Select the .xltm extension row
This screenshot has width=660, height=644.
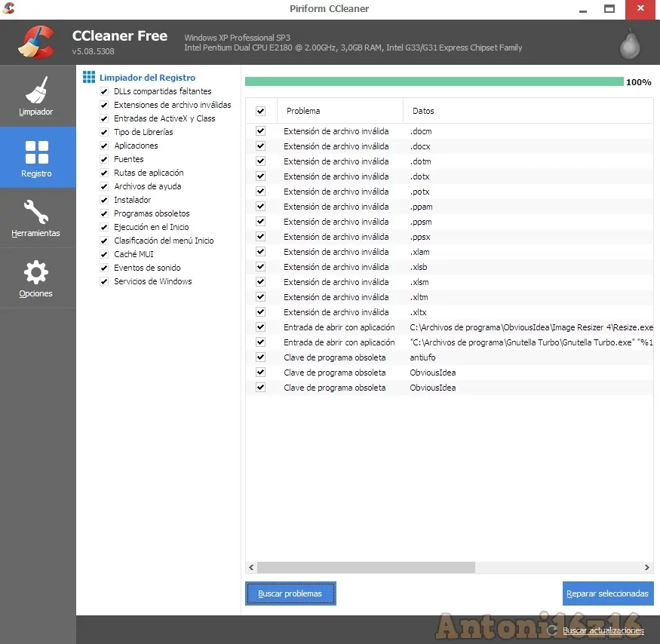[x=450, y=297]
